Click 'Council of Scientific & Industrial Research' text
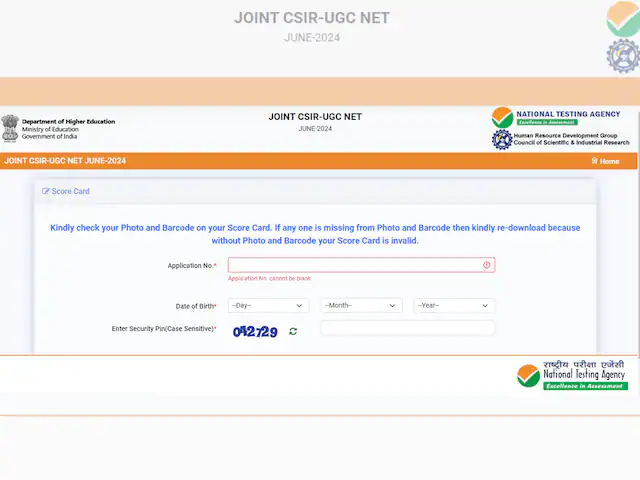This screenshot has height=480, width=640. (571, 142)
